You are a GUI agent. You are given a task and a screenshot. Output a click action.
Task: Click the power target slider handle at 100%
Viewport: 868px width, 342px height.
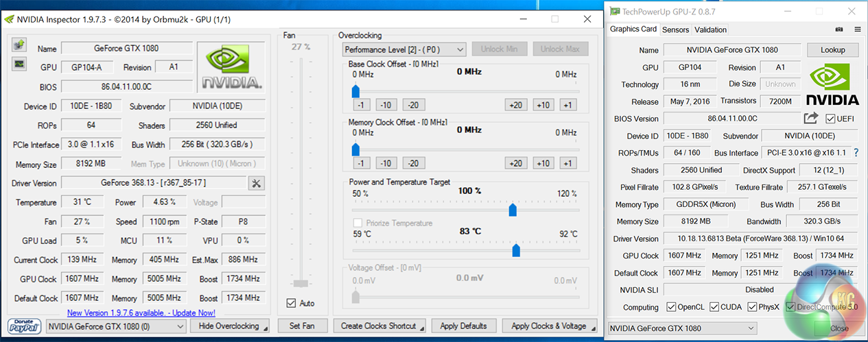pos(512,210)
